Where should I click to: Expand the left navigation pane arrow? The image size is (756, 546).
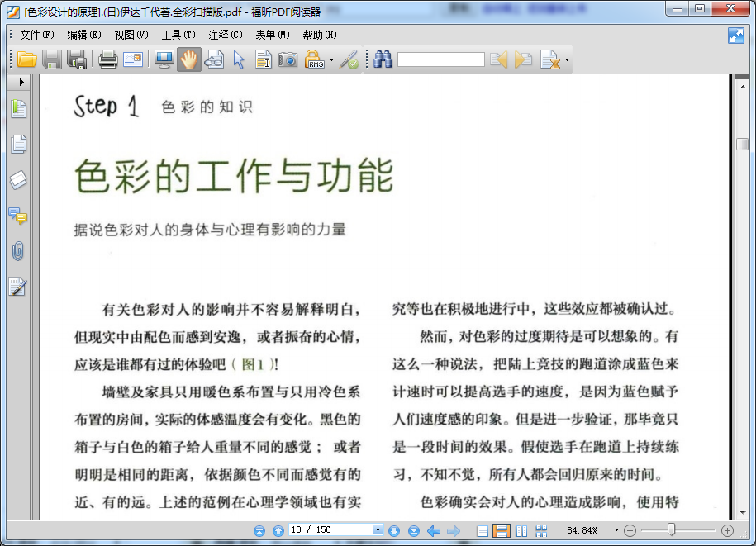(21, 82)
